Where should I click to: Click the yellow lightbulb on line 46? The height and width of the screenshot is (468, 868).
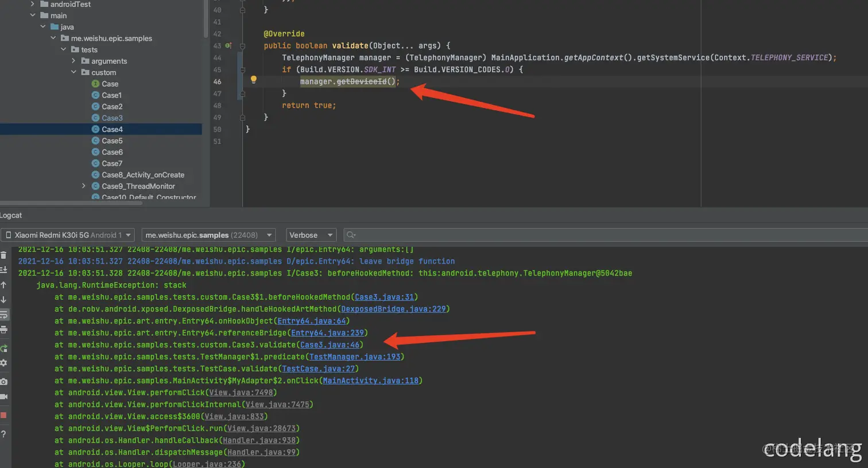coord(253,80)
